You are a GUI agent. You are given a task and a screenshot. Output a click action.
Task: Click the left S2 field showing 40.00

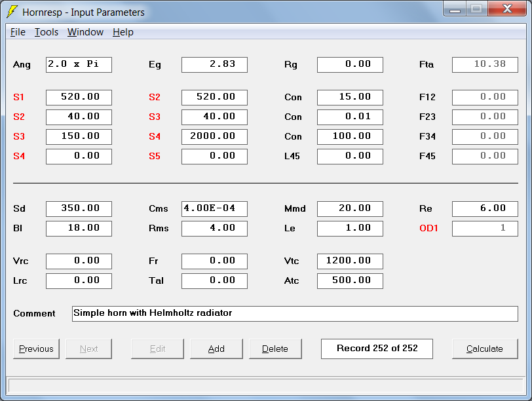pos(79,117)
